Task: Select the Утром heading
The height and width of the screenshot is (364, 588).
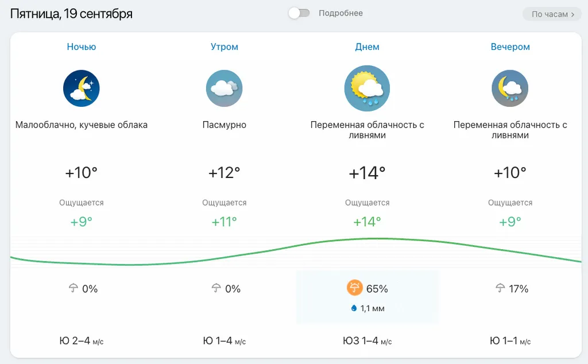Action: click(224, 47)
